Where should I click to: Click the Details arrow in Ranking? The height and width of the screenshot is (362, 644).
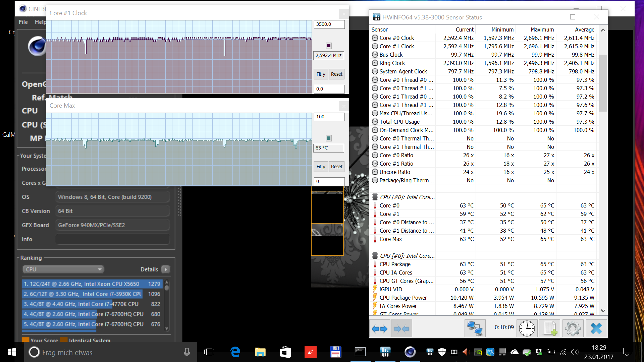pyautogui.click(x=166, y=269)
